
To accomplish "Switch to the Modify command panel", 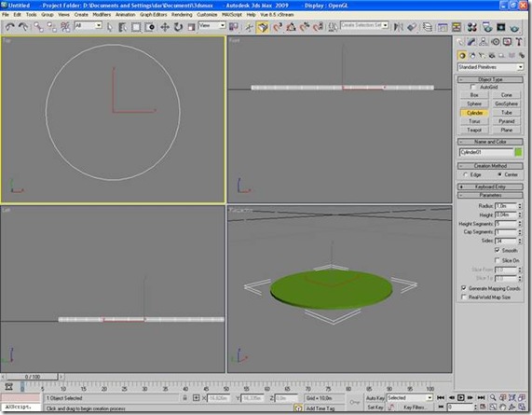I will pyautogui.click(x=471, y=42).
